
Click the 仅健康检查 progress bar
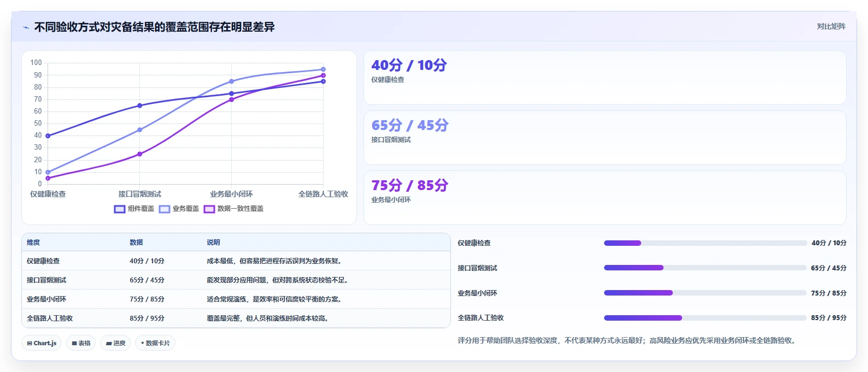click(705, 243)
